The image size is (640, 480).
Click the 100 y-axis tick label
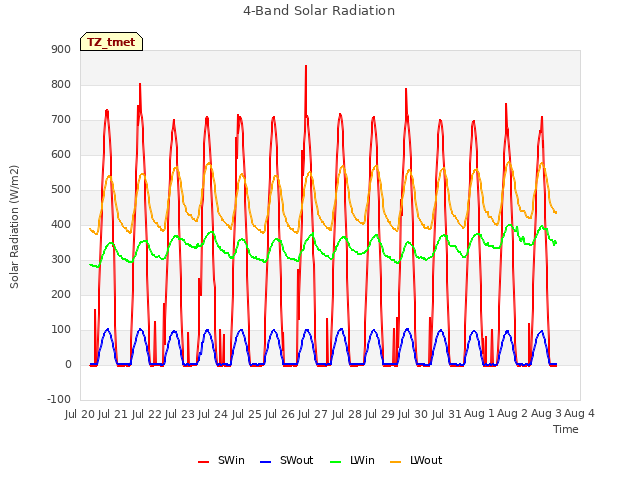click(61, 330)
